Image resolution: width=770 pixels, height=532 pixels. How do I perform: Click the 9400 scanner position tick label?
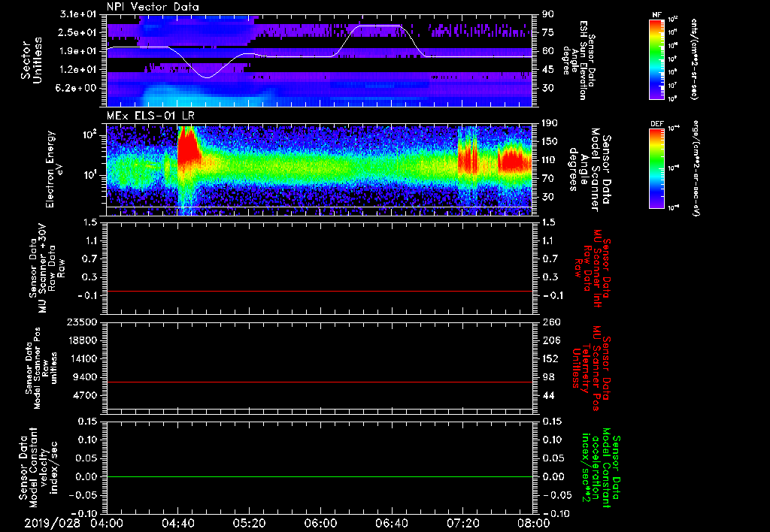(x=84, y=377)
